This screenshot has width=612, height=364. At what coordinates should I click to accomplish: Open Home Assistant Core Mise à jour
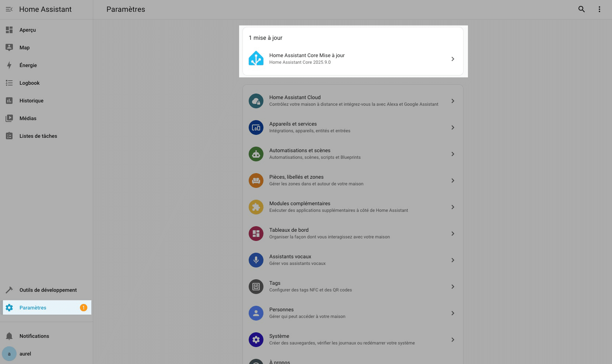click(x=353, y=59)
